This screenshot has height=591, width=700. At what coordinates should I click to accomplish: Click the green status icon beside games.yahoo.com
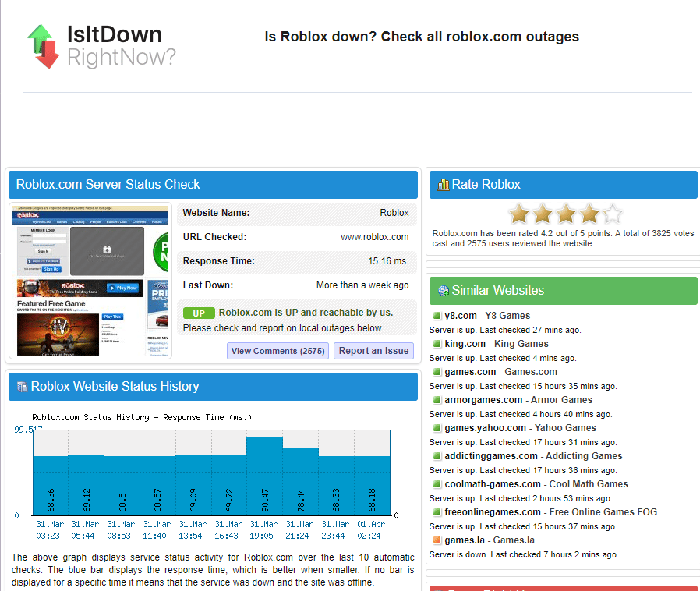pos(437,428)
